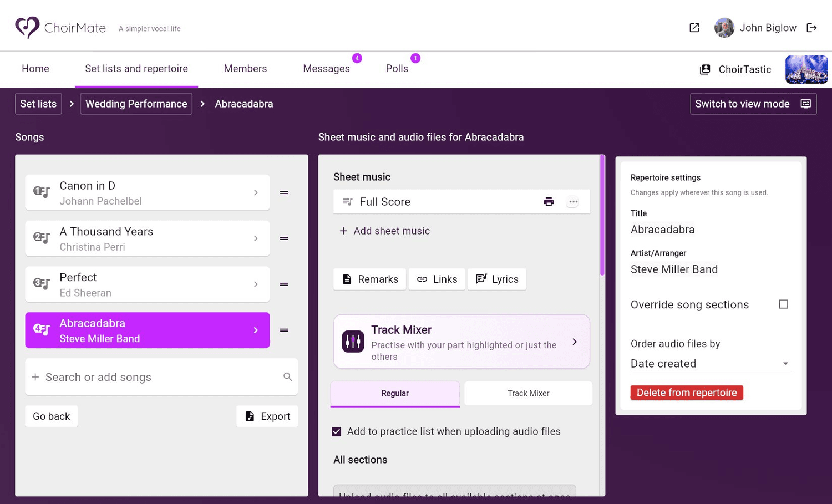
Task: Open the Full Score more options menu
Action: click(572, 202)
